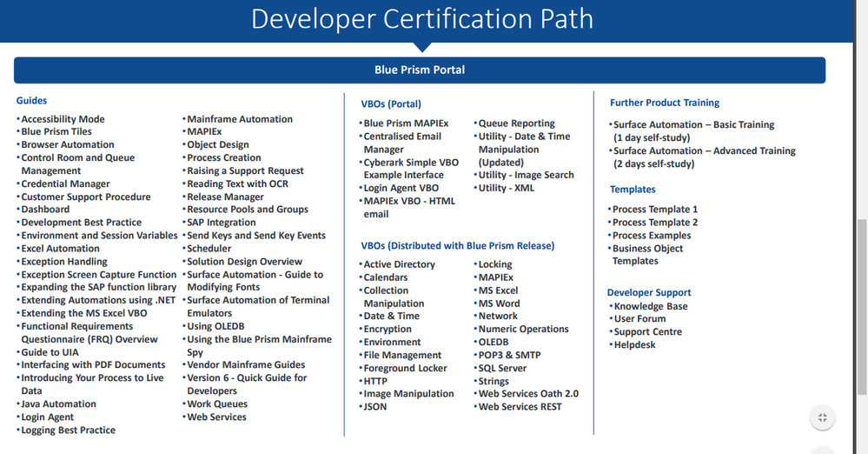Image resolution: width=868 pixels, height=454 pixels.
Task: Click Expanding the SAP function library
Action: point(98,287)
